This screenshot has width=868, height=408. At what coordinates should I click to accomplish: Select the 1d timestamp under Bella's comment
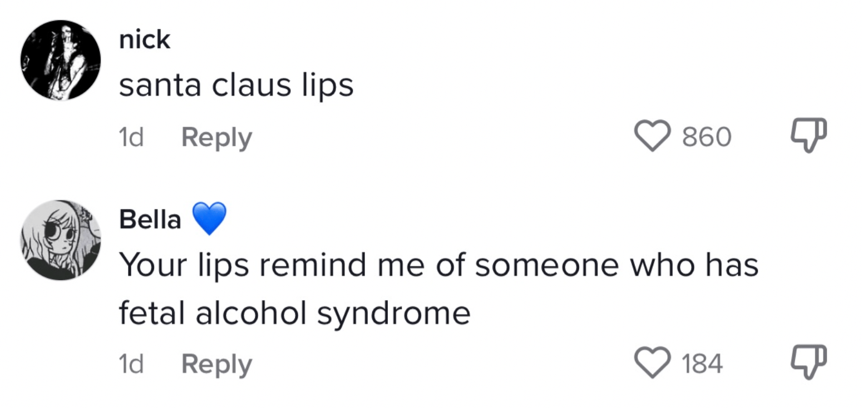[x=131, y=365]
